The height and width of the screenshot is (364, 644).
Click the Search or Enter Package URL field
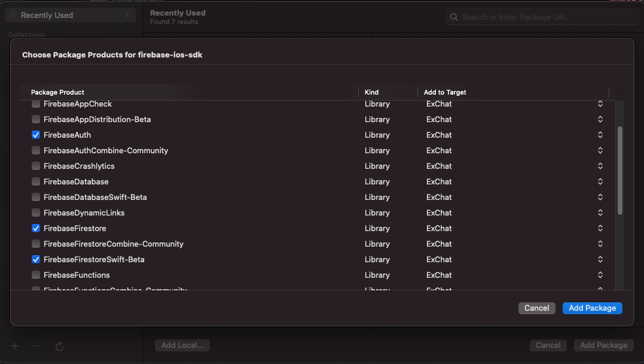click(x=542, y=17)
